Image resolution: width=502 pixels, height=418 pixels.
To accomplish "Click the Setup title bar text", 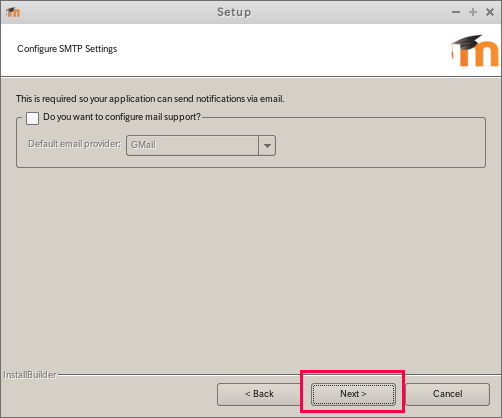I will pyautogui.click(x=234, y=12).
